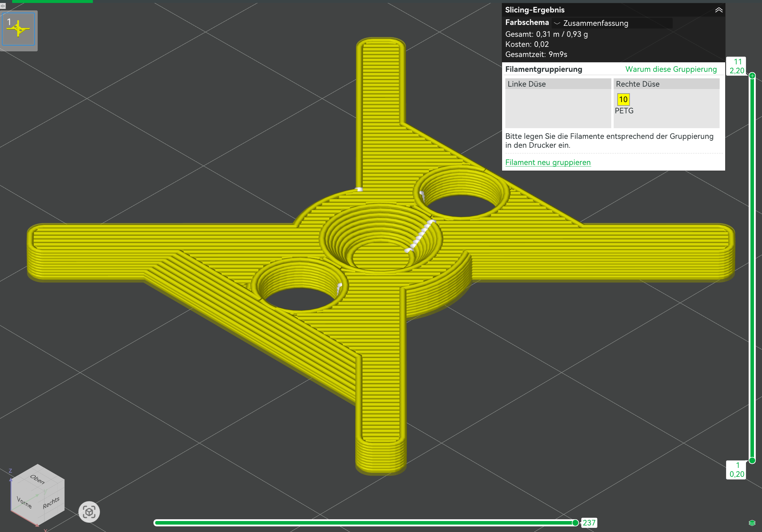Click the horizontal move slider handle
Viewport: 762px width, 532px height.
(x=575, y=523)
